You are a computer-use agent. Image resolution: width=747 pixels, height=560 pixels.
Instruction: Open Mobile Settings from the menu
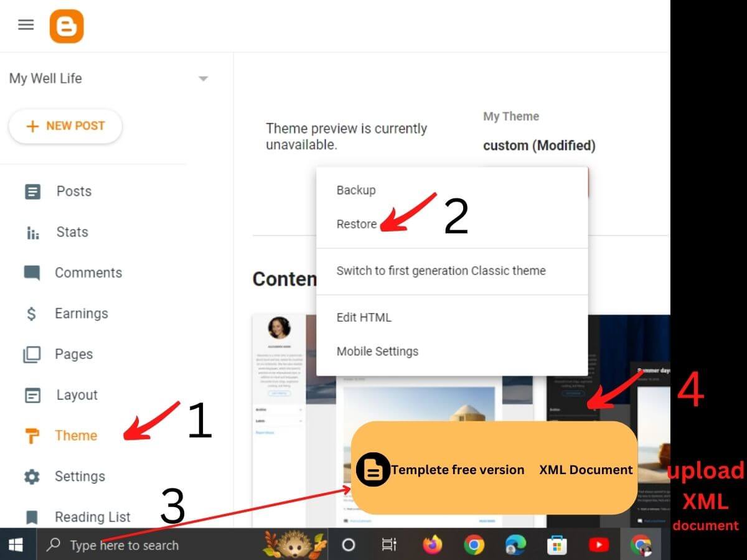tap(377, 351)
